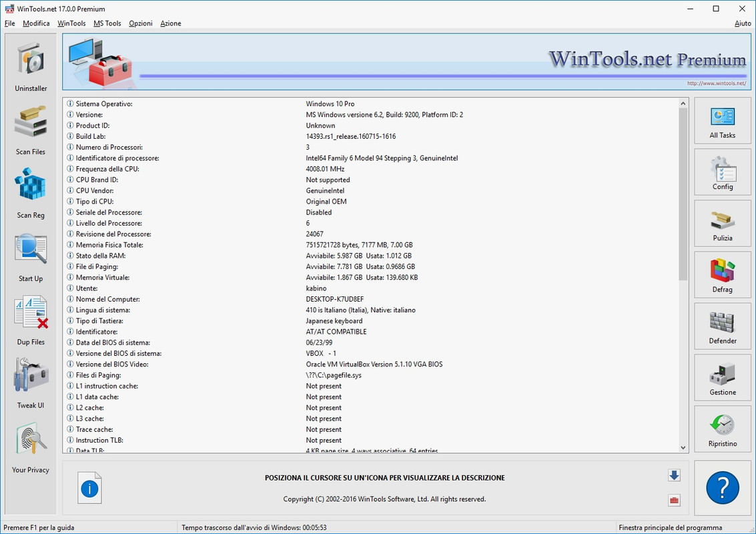This screenshot has width=756, height=534.
Task: Select the File di Paging row
Action: click(370, 267)
